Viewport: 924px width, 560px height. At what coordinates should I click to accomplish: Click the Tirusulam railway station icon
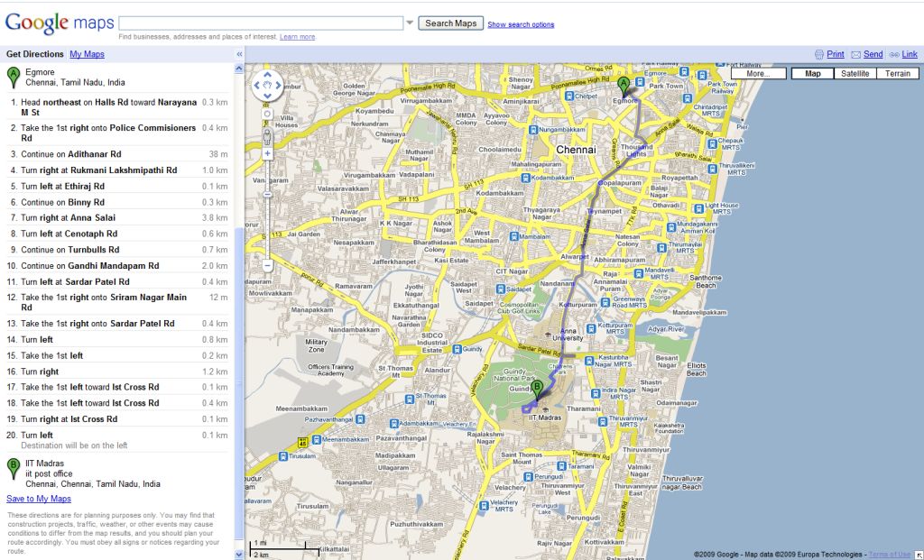coord(283,455)
